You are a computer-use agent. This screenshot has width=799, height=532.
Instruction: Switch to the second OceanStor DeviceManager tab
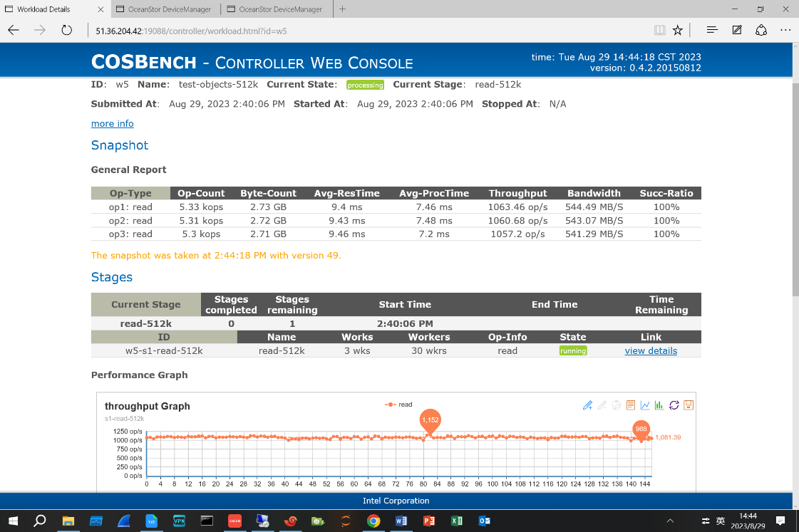point(274,9)
